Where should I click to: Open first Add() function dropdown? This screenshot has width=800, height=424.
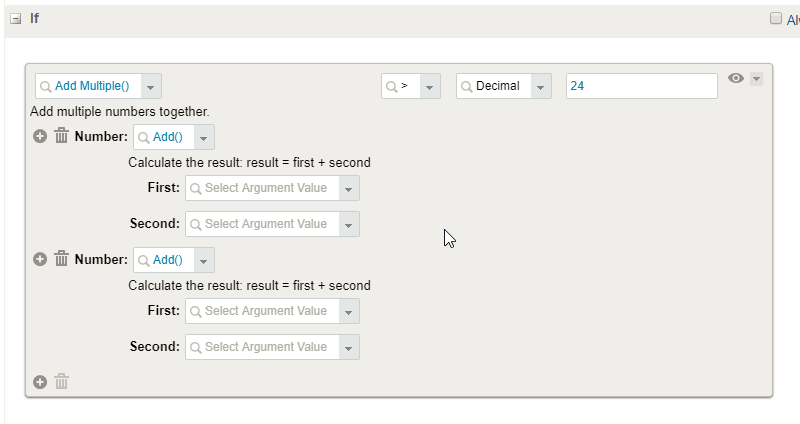pyautogui.click(x=204, y=137)
